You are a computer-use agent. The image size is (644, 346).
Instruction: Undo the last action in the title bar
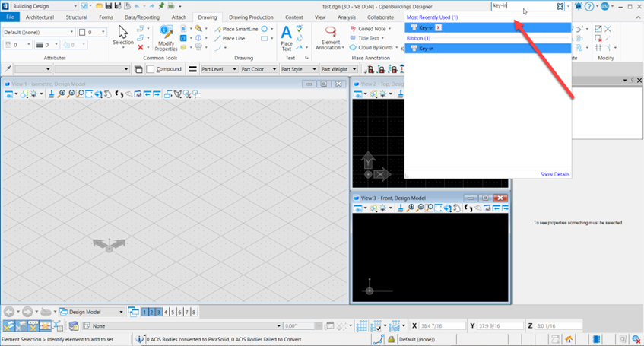(137, 6)
